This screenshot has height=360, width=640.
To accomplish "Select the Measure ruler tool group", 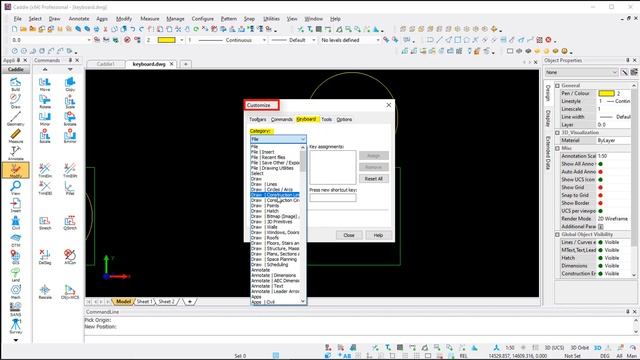I will pyautogui.click(x=16, y=136).
